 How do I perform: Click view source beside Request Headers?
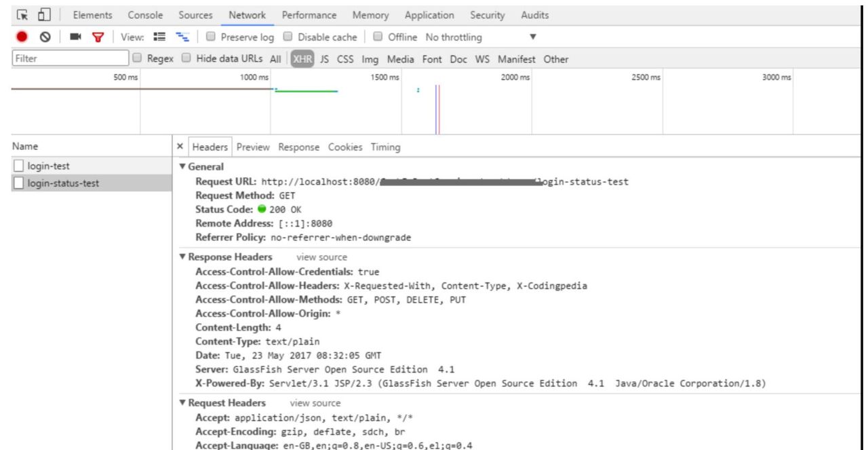(x=315, y=403)
